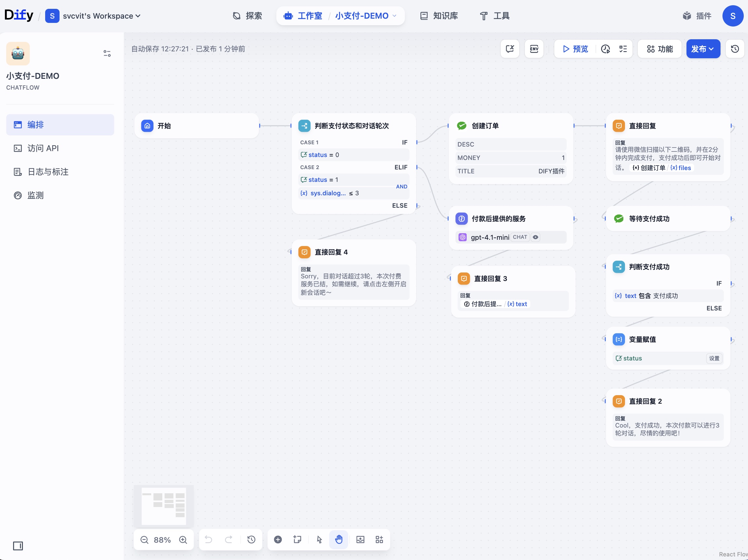This screenshot has height=560, width=748.
Task: Open the conversation variables icon
Action: (x=509, y=49)
